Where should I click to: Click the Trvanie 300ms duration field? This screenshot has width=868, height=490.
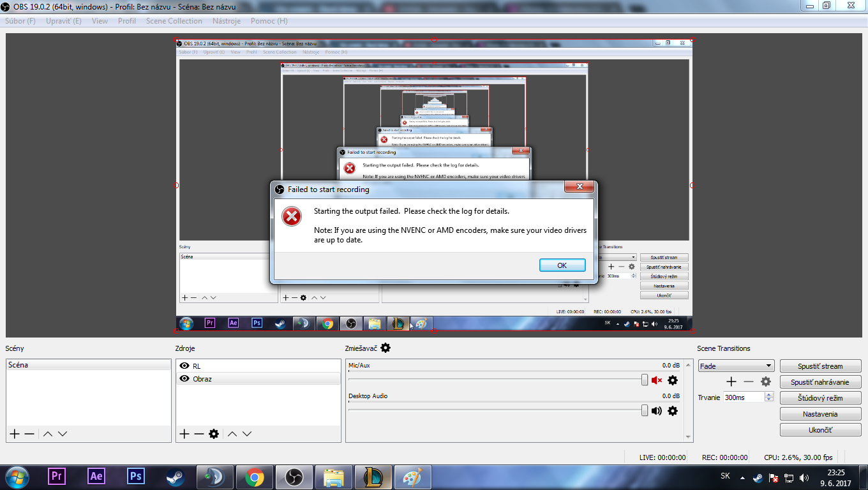pos(744,397)
